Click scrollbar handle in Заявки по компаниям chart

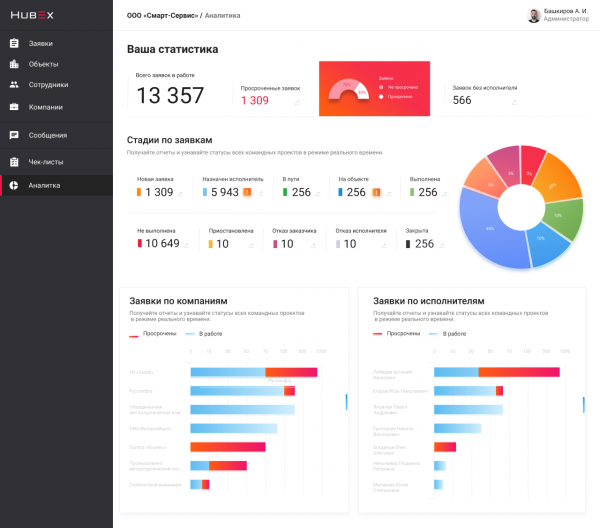click(x=346, y=402)
